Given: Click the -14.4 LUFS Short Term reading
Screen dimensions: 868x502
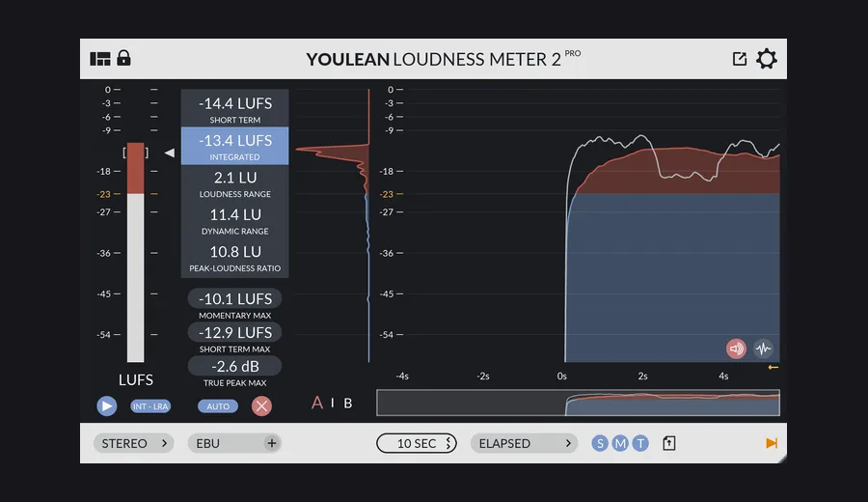Looking at the screenshot, I should point(234,108).
